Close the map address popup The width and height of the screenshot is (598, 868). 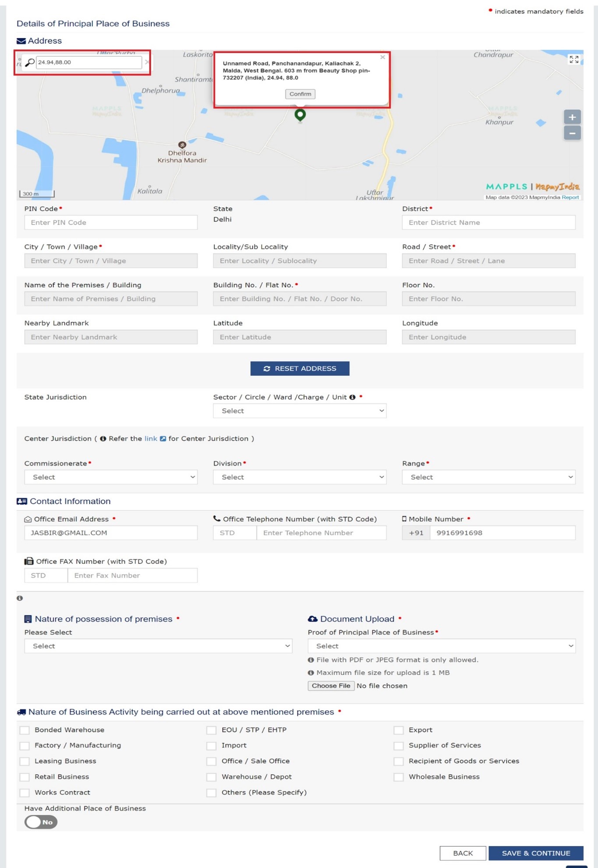(382, 57)
